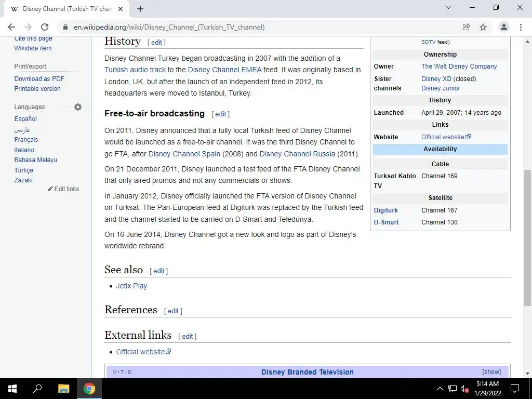Click the forward navigation arrow
The image size is (532, 399).
(28, 27)
